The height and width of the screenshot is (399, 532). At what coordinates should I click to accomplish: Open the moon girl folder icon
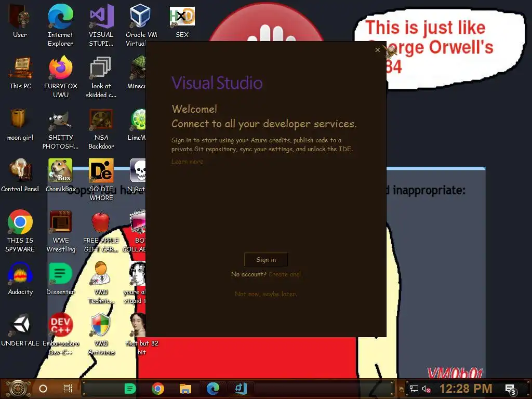point(20,124)
